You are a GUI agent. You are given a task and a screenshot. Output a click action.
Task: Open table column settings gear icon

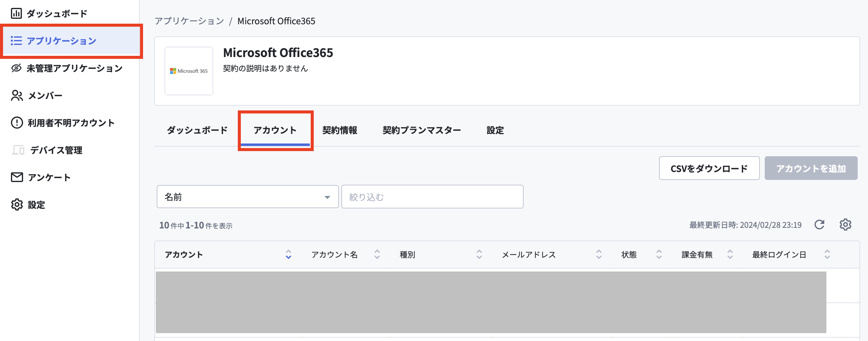[x=845, y=225]
